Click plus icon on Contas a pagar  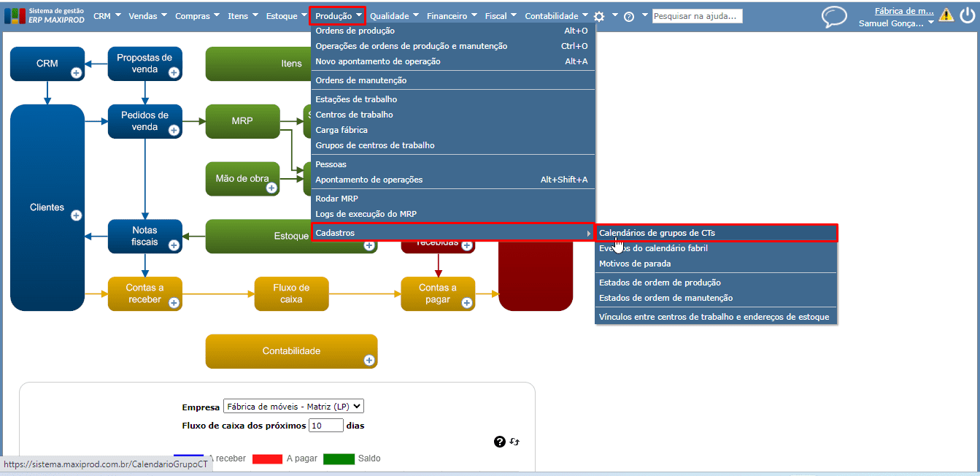click(467, 302)
